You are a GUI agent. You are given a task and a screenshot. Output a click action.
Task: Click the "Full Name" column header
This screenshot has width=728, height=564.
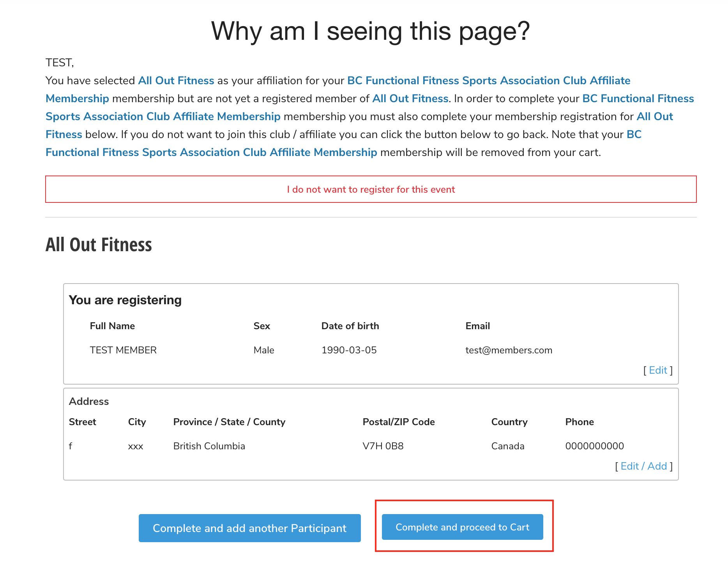[112, 326]
